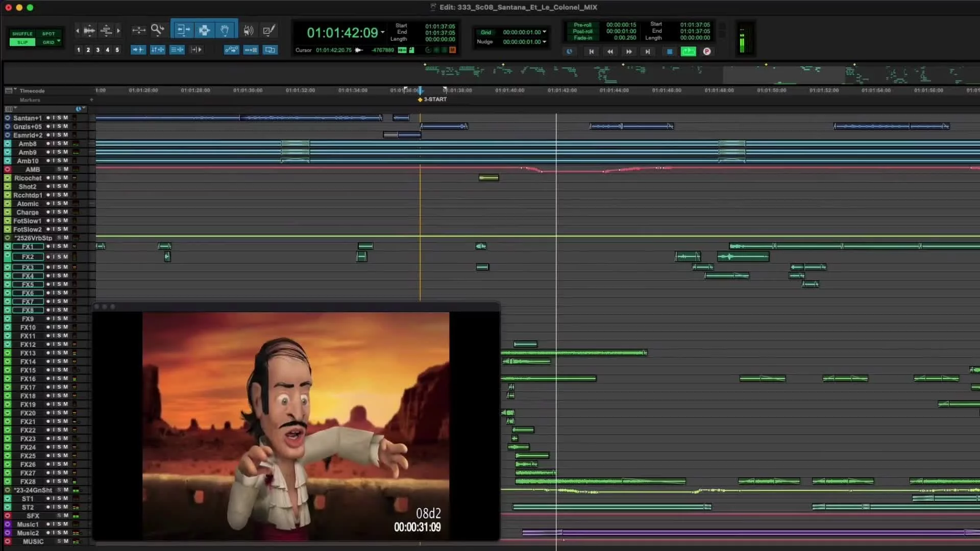980x551 pixels.
Task: Open the Grid mode dropdown arrow
Action: point(59,41)
